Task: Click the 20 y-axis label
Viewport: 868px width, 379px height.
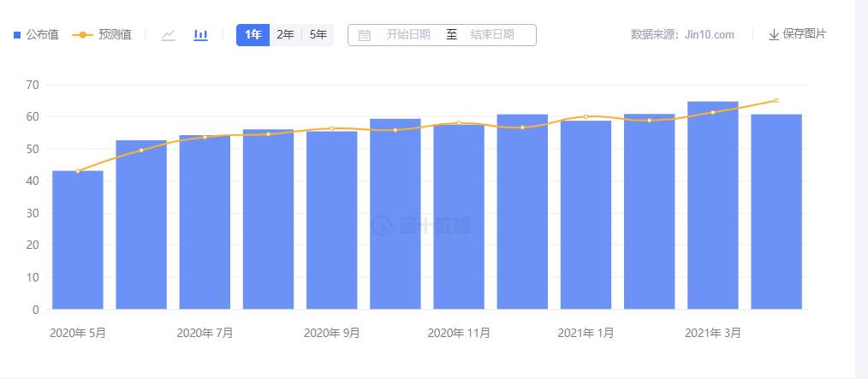Action: tap(33, 245)
